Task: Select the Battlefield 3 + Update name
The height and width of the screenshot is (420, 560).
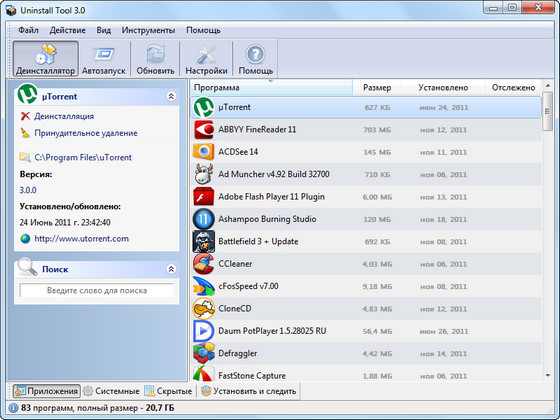Action: pos(258,241)
